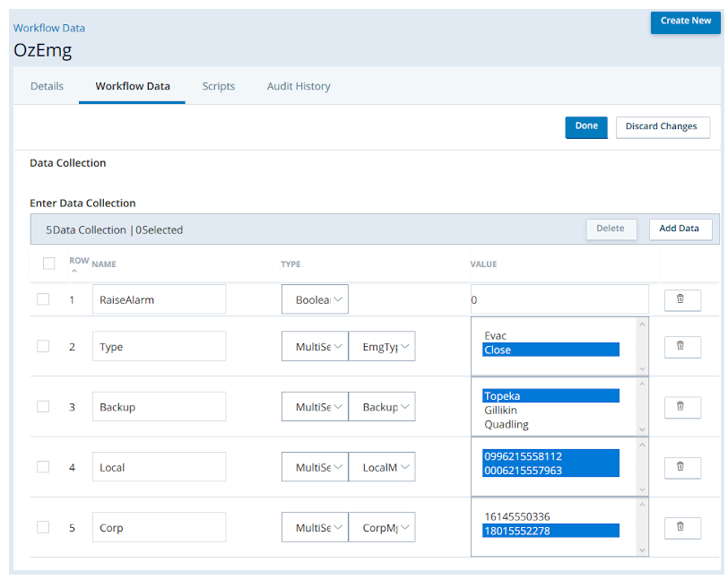Check the row 4 Local checkbox

pos(43,467)
